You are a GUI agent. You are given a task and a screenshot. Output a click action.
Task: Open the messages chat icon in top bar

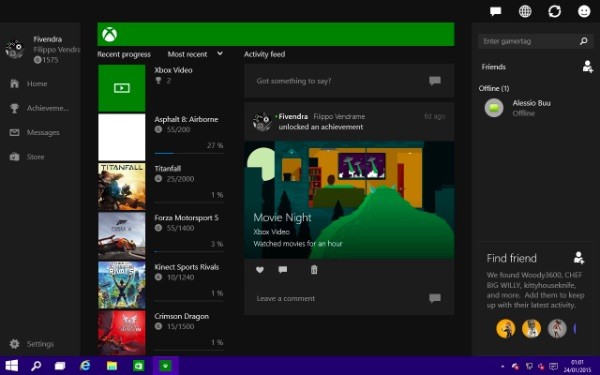pyautogui.click(x=496, y=11)
